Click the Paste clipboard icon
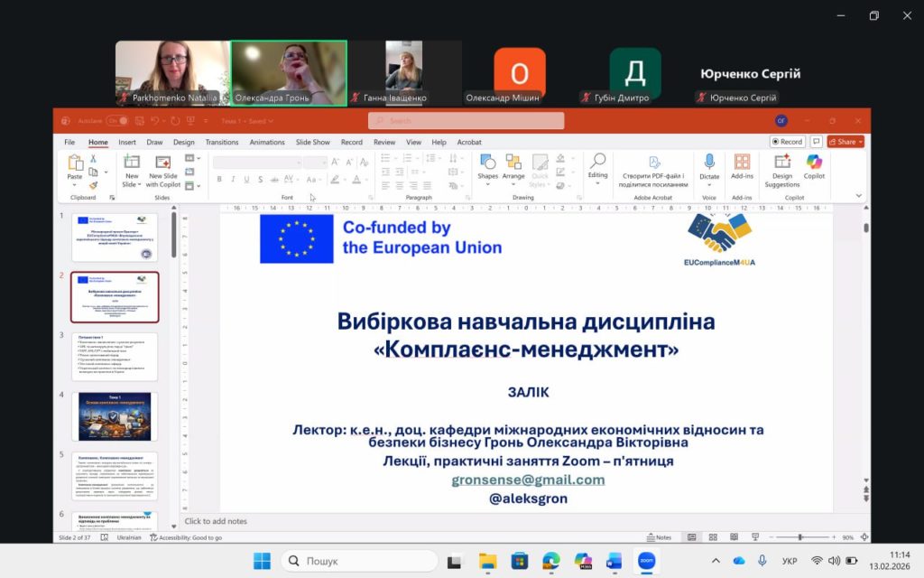The width and height of the screenshot is (924, 578). (75, 168)
